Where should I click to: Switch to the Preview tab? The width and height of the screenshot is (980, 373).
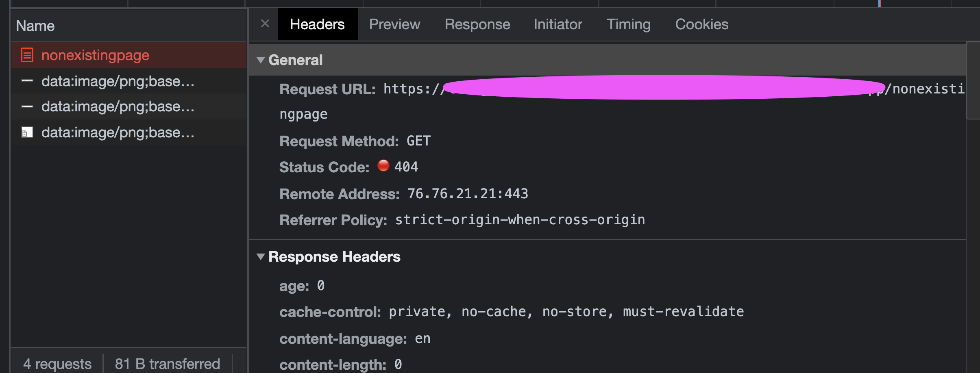pyautogui.click(x=394, y=24)
